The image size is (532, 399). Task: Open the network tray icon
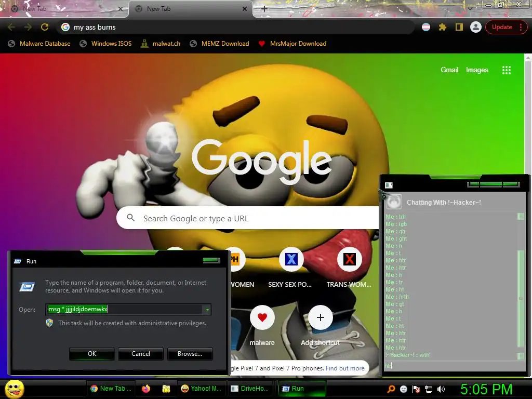[429, 389]
